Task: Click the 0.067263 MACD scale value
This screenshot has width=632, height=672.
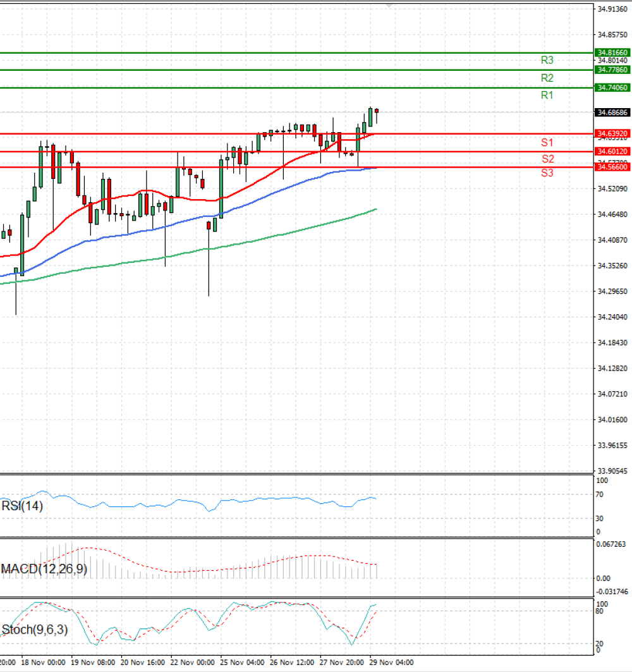Action: (610, 544)
